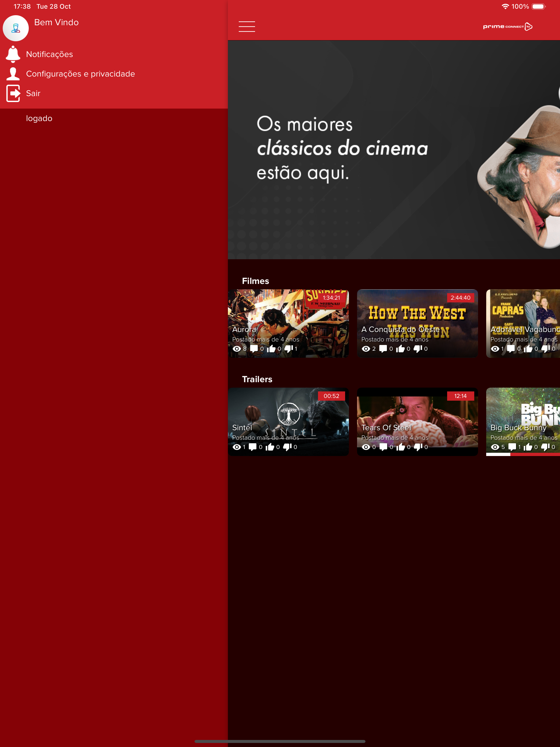Click comments icon on Aurora
Screen dimensions: 560x747
254,349
